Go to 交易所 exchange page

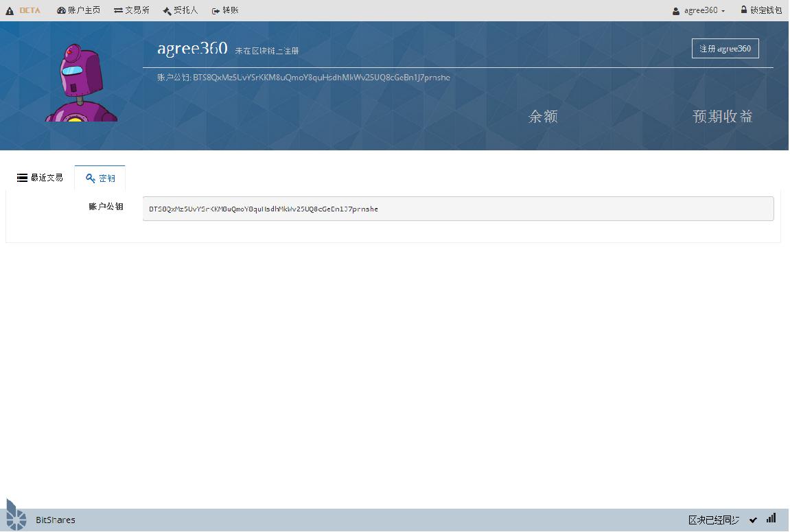[x=132, y=10]
